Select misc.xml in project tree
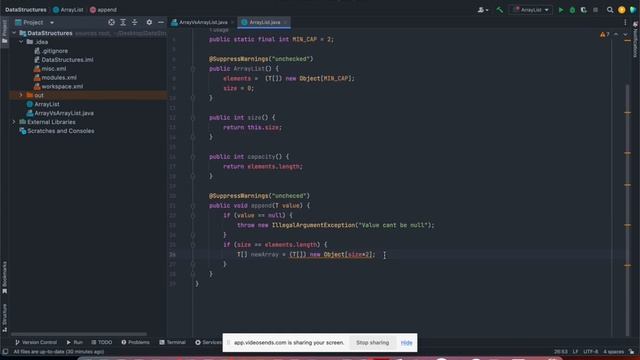This screenshot has height=360, width=640. pos(50,69)
